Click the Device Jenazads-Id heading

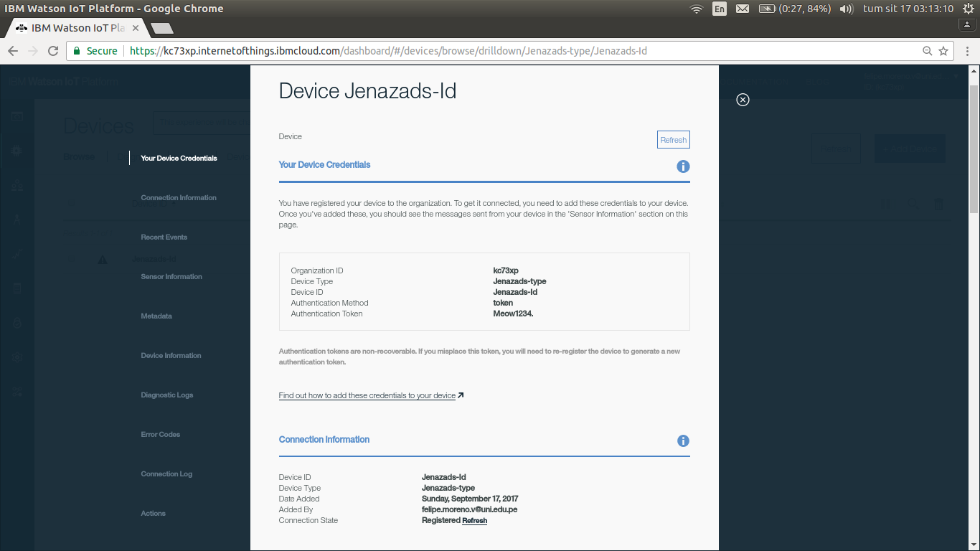point(367,91)
